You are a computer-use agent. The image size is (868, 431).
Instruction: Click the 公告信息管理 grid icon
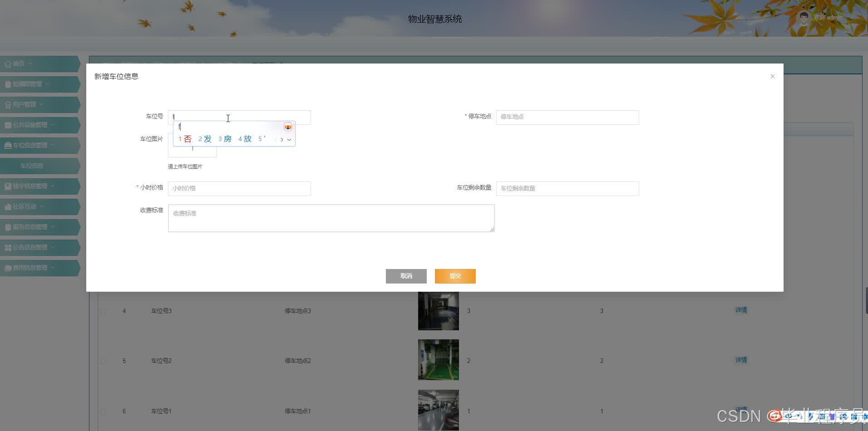[8, 247]
